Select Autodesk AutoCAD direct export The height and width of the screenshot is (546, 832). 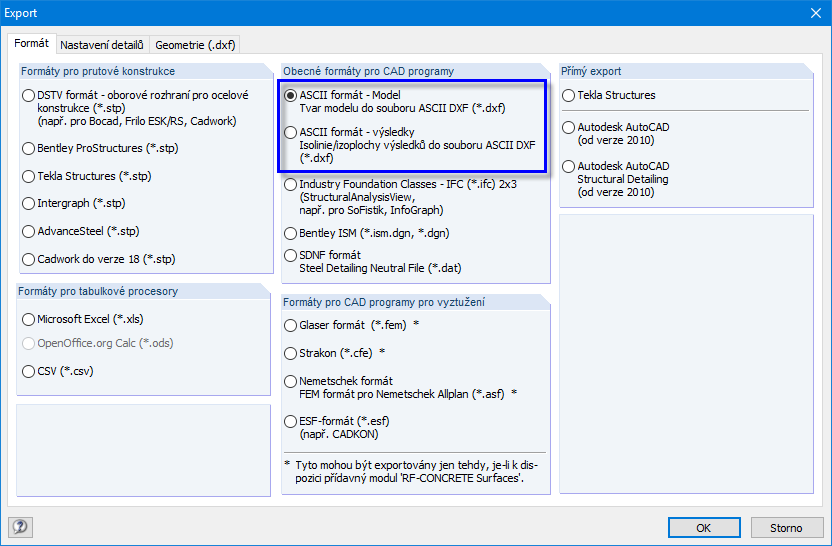[x=569, y=128]
